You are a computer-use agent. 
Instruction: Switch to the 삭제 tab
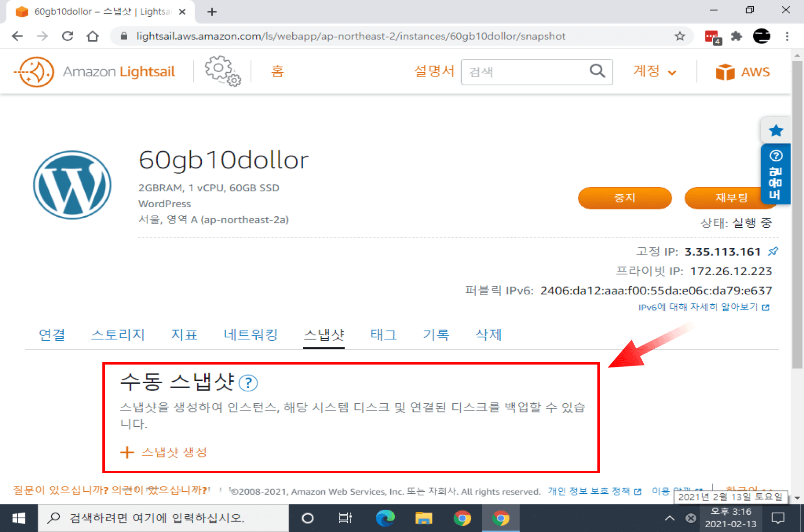(x=488, y=335)
